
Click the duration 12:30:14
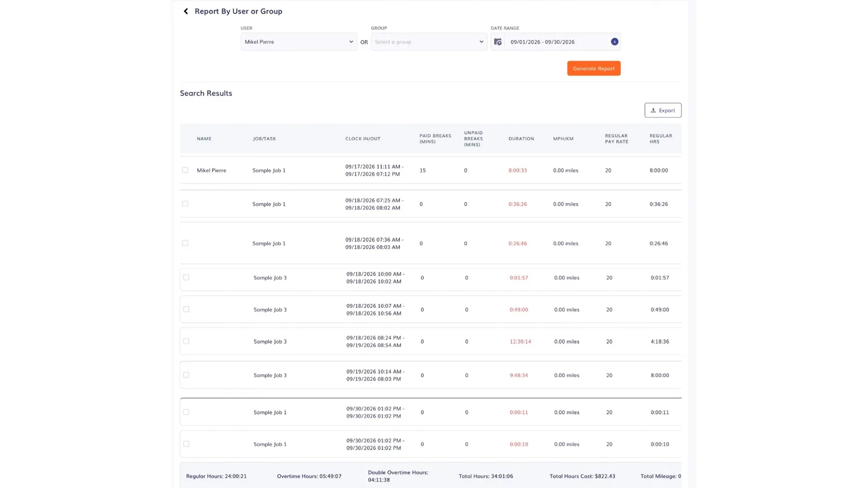click(x=520, y=342)
